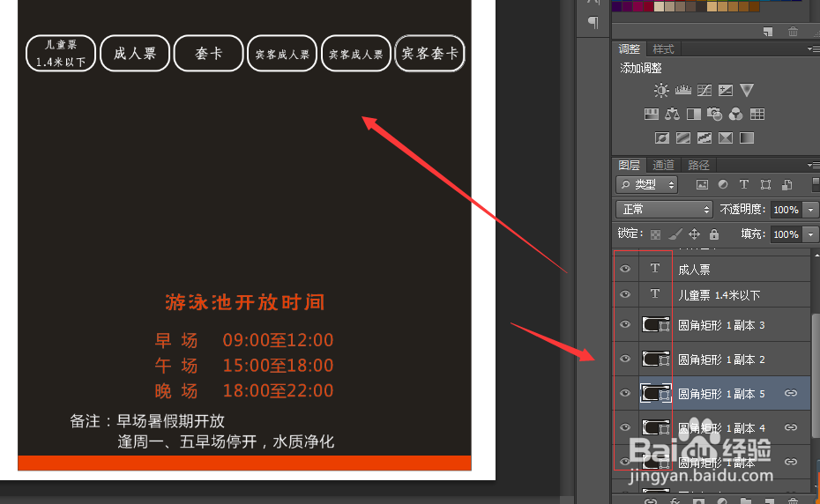Select the 圆角矩形 1 副本 3 layer name

tap(721, 325)
